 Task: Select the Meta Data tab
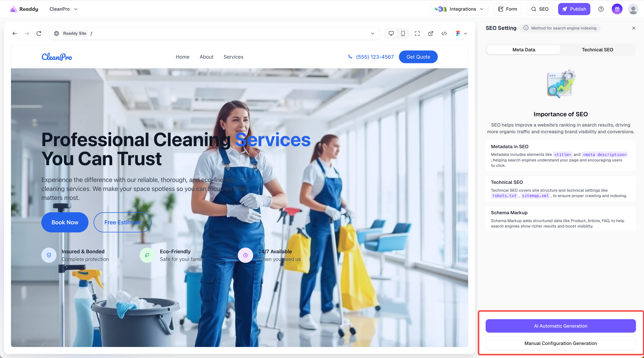coord(523,50)
